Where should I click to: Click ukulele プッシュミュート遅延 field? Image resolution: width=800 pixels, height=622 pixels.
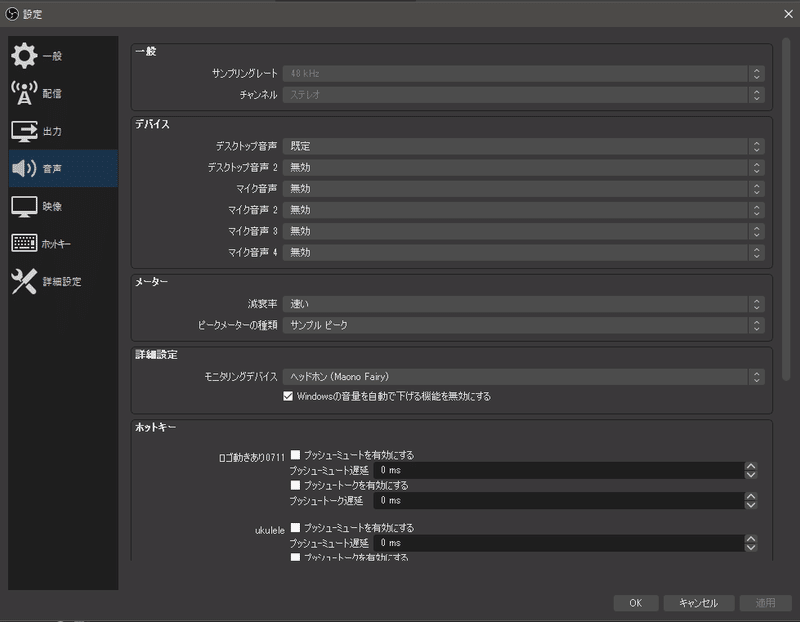click(559, 543)
